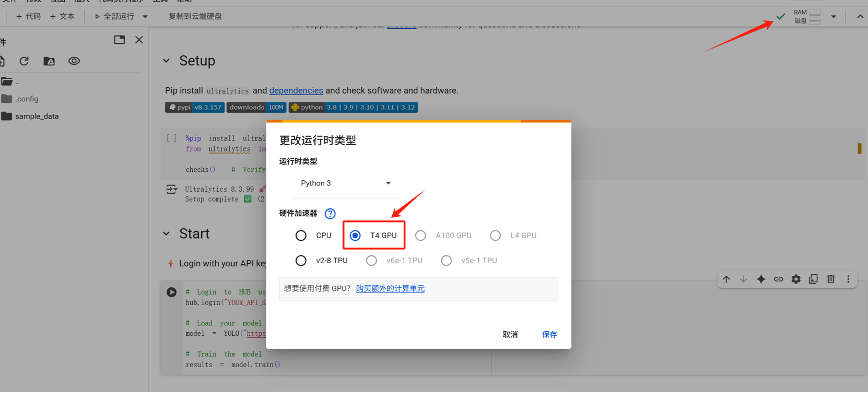Image resolution: width=868 pixels, height=398 pixels.
Task: Move cell up arrow
Action: (x=726, y=279)
